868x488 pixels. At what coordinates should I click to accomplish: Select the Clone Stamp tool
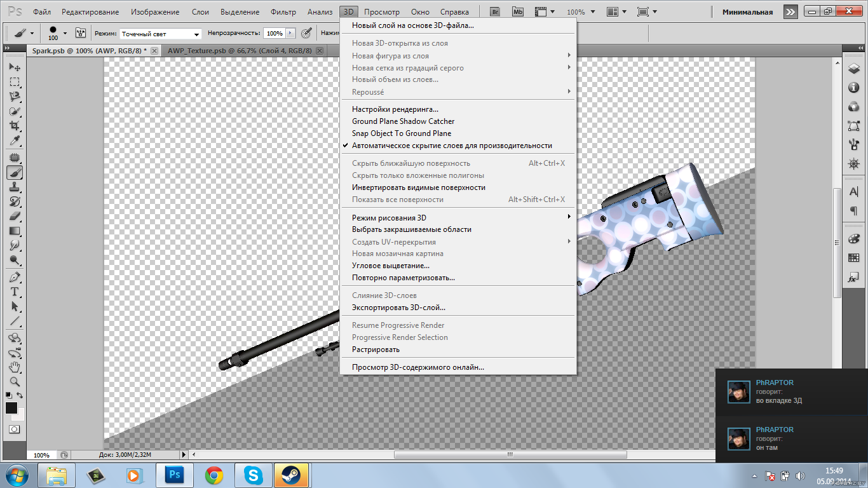point(15,187)
